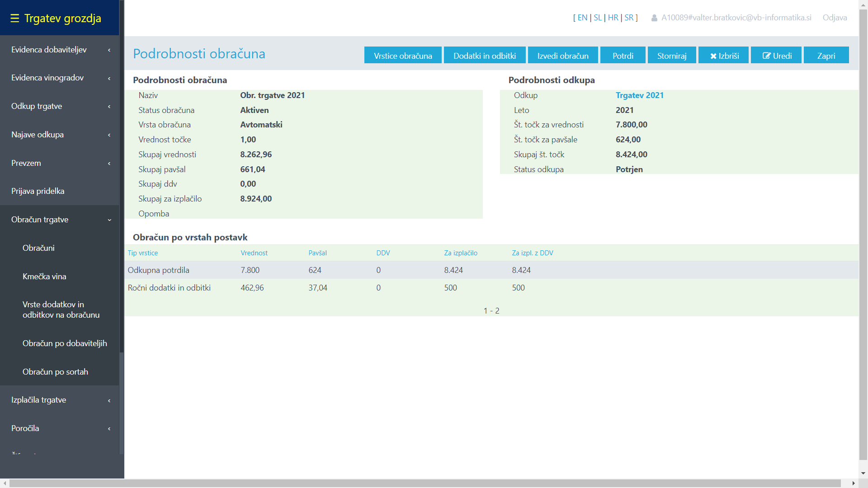
Task: Open Trgatev 2021 odkup link
Action: [x=639, y=95]
